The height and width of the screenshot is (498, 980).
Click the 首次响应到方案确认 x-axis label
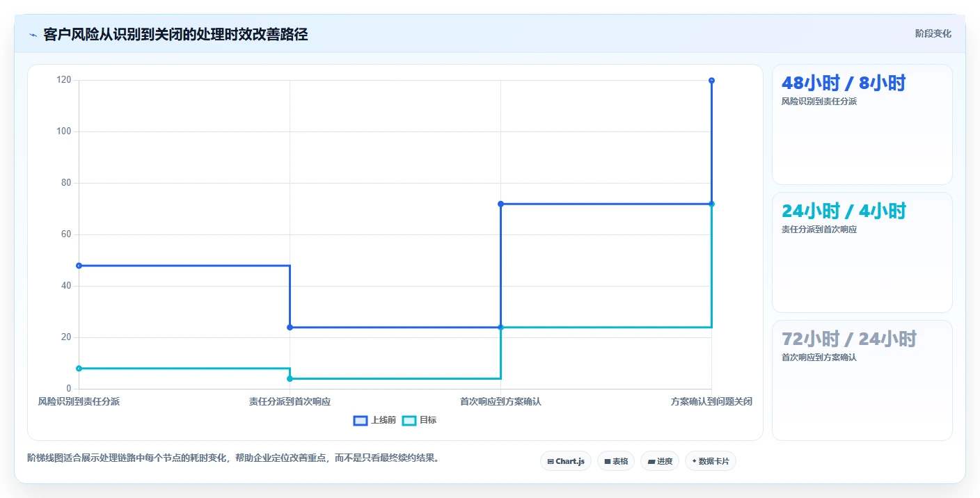coord(500,402)
